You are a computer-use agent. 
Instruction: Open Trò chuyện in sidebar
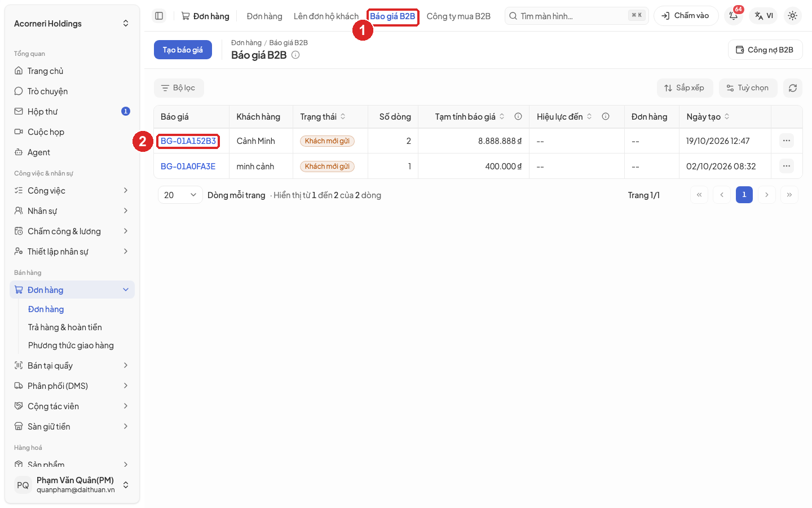(x=72, y=91)
